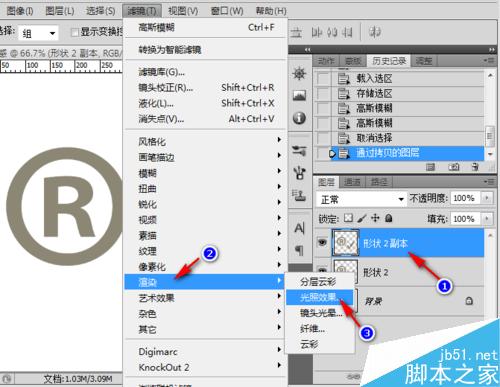
Task: Open the Character panel icon
Action: (299, 228)
